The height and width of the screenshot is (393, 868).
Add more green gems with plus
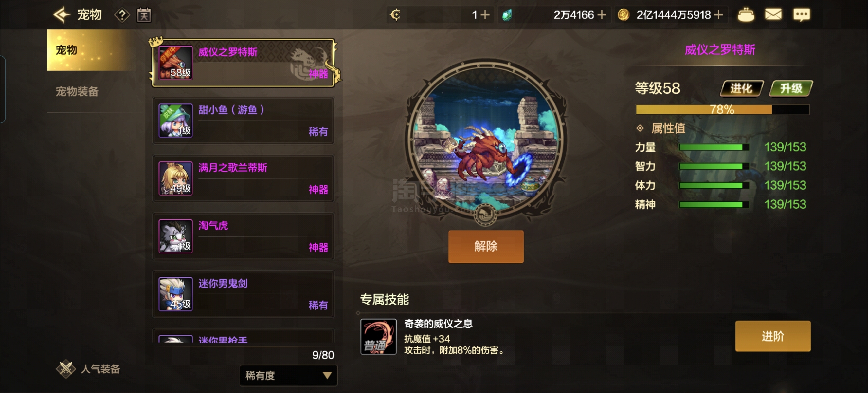(x=602, y=15)
